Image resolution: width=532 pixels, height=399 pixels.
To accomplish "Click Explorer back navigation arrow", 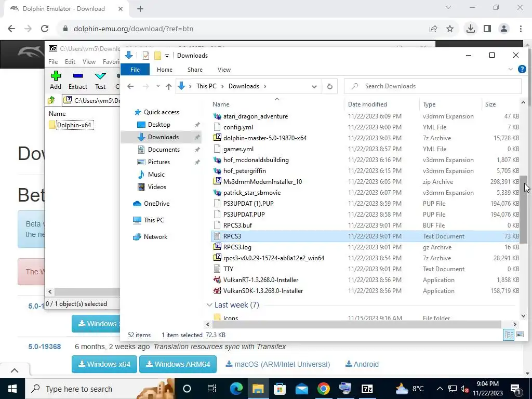I will point(130,86).
